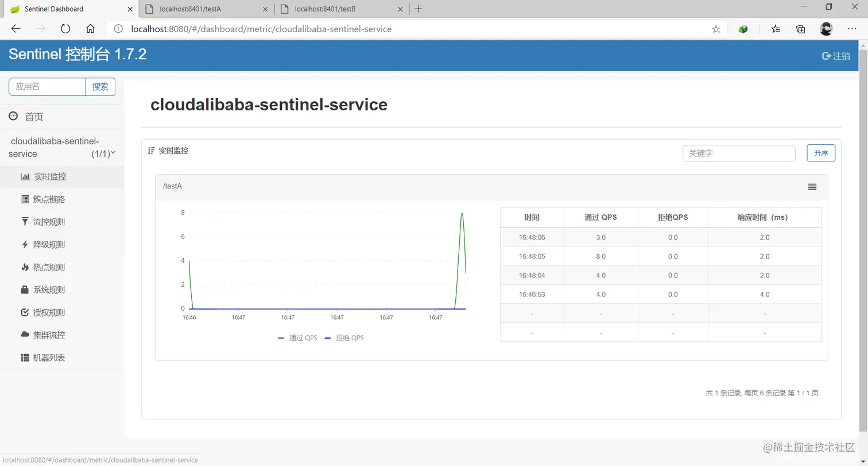Click the pagination record summary text
The width and height of the screenshot is (868, 466).
click(762, 393)
